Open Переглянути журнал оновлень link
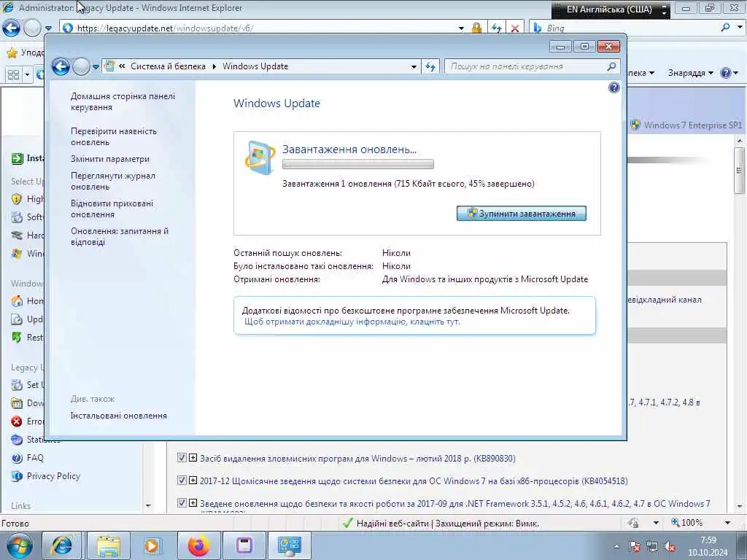 pyautogui.click(x=113, y=182)
